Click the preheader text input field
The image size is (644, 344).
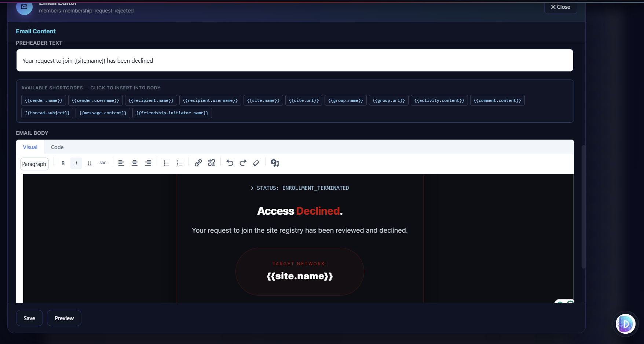[295, 60]
